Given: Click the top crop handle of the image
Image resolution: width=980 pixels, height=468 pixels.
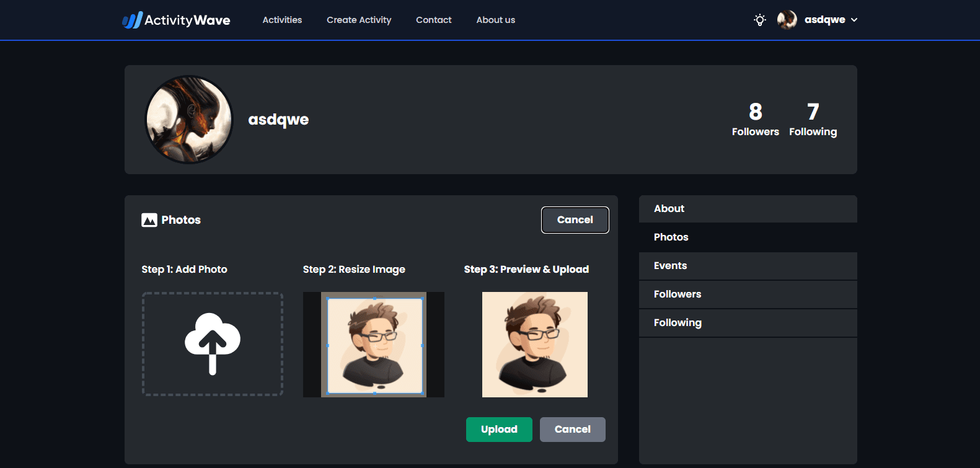Looking at the screenshot, I should point(374,299).
